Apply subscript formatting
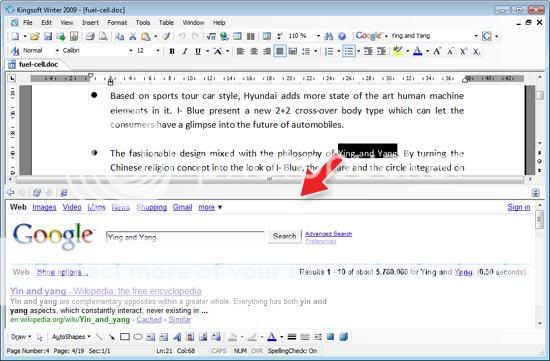550x361 pixels. 476,51
